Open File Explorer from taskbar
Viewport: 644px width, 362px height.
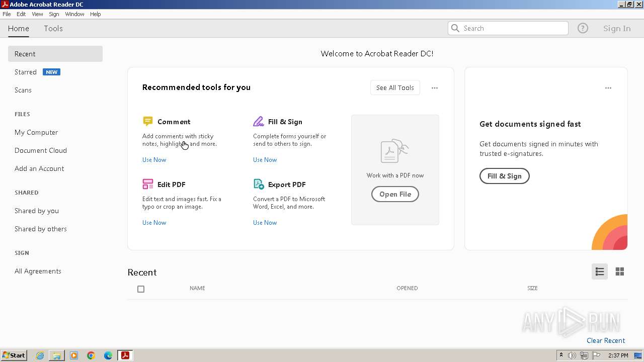click(x=57, y=355)
